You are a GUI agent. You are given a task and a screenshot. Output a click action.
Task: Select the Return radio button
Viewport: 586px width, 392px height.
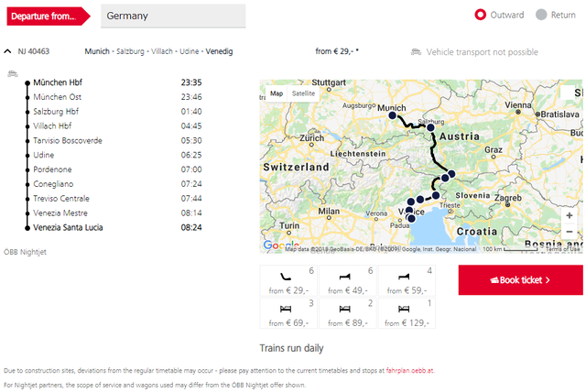click(541, 15)
